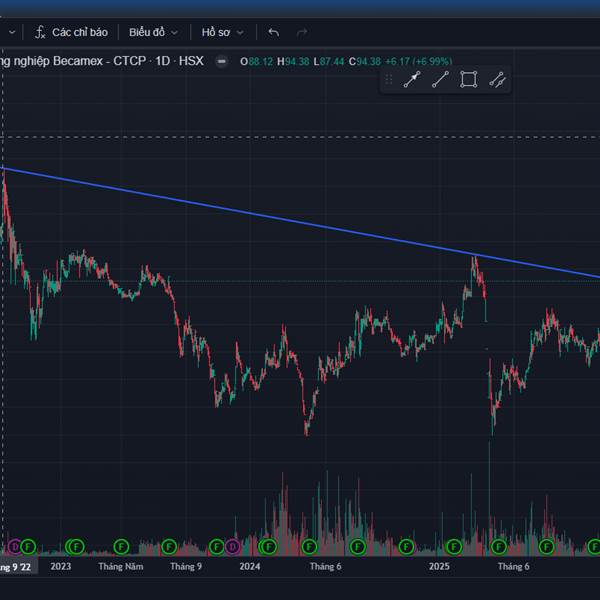Select the parallel channel drawing tool

[x=497, y=80]
